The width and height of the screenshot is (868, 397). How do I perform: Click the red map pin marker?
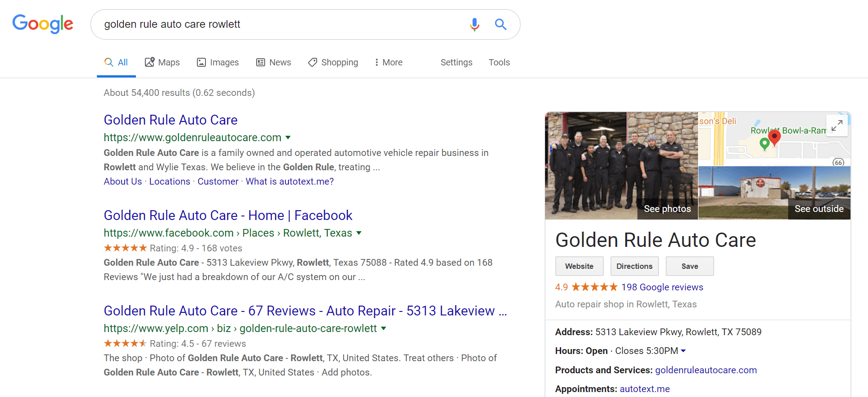pos(774,137)
